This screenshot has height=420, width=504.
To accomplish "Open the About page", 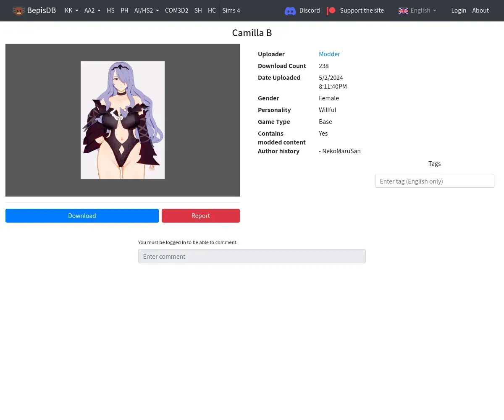I will point(480,10).
